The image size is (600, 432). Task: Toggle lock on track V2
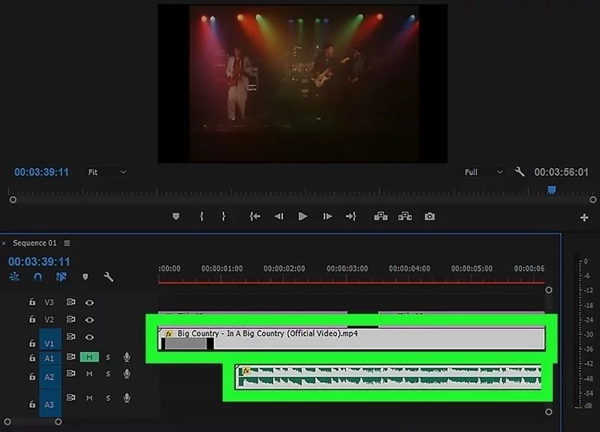pos(33,319)
